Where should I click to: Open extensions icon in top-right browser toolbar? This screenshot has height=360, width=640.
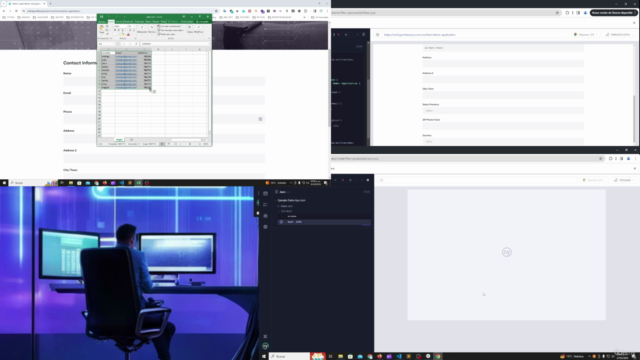[x=567, y=13]
